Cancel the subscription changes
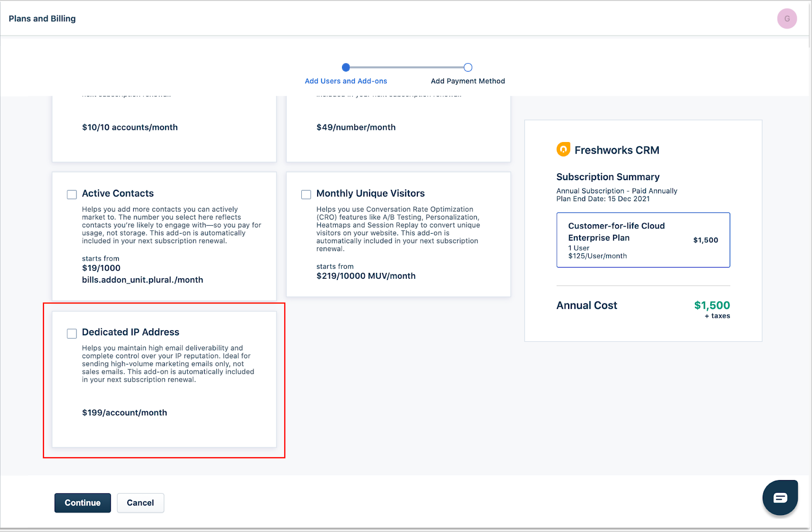This screenshot has width=812, height=532. (141, 503)
